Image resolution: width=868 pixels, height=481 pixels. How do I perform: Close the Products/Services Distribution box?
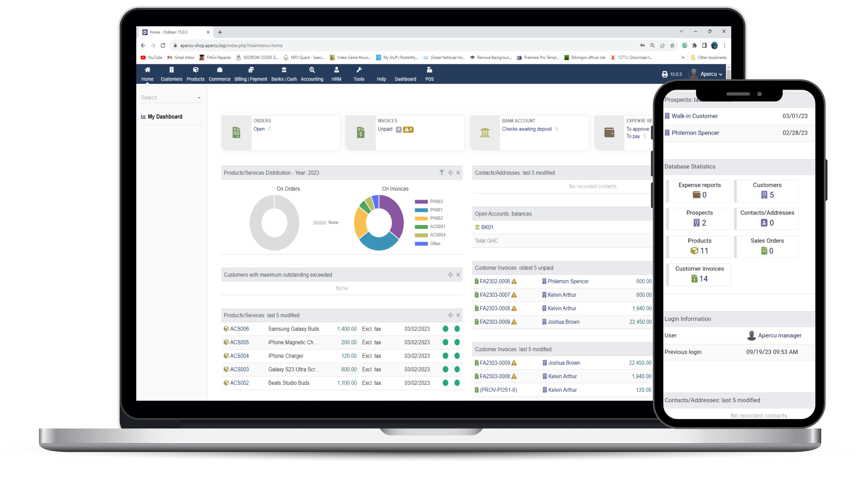pyautogui.click(x=458, y=172)
